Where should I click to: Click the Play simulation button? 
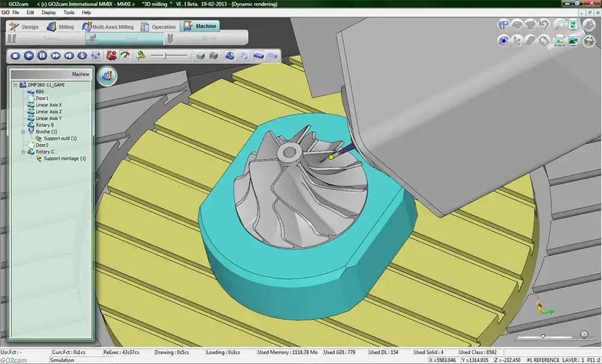pyautogui.click(x=28, y=55)
